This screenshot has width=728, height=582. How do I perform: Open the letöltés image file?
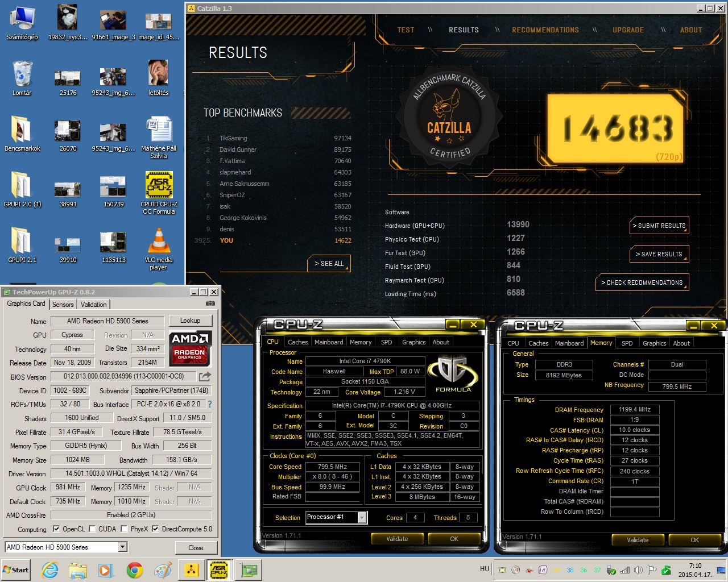[159, 78]
